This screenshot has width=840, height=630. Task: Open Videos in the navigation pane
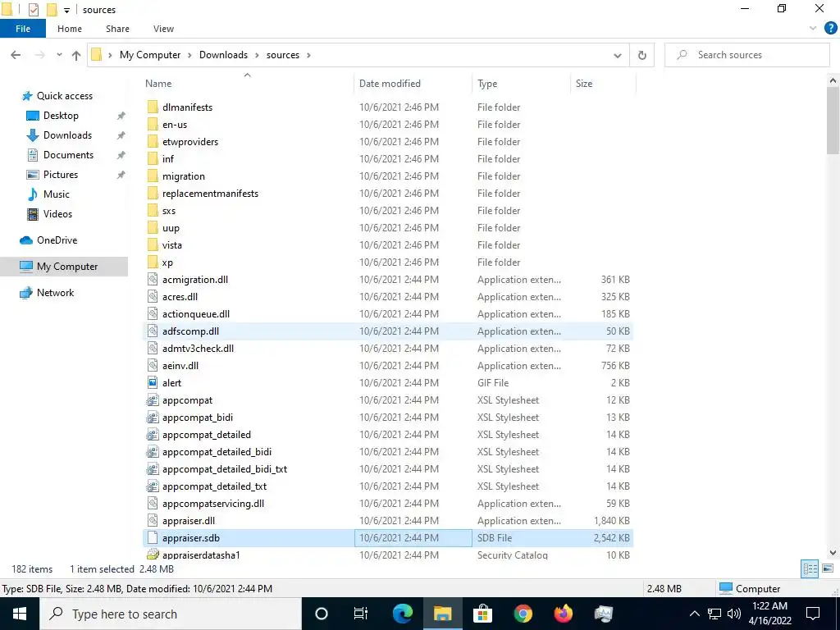pyautogui.click(x=57, y=214)
